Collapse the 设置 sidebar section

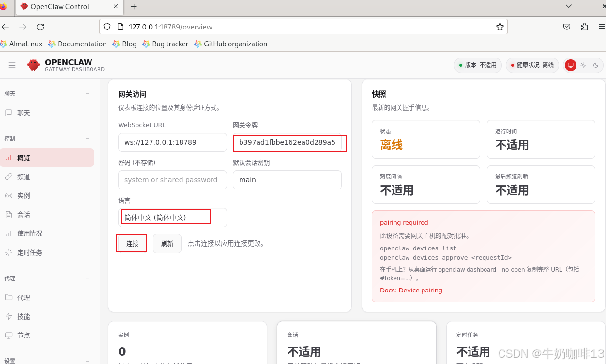88,361
